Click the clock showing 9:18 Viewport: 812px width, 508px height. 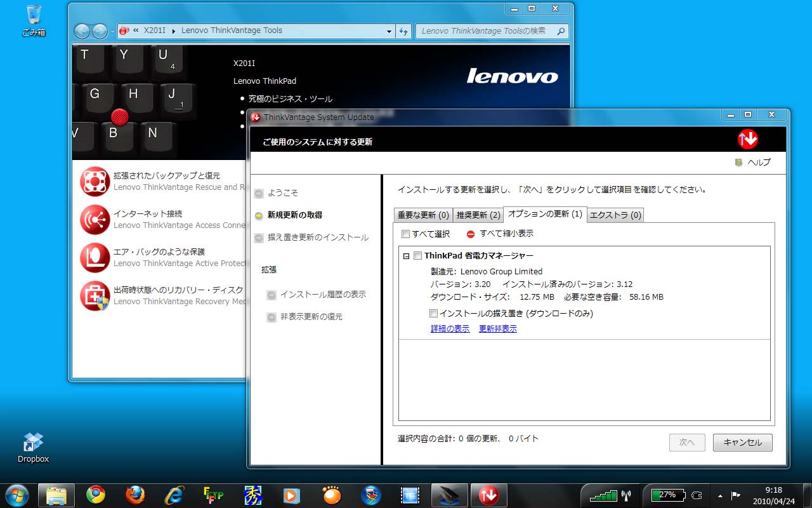(773, 490)
